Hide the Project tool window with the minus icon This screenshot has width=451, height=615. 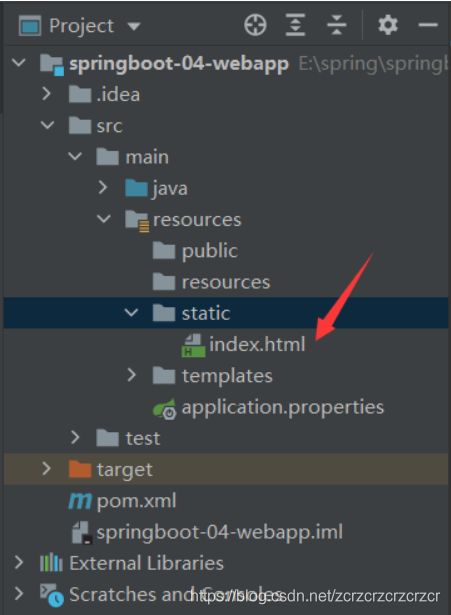pyautogui.click(x=428, y=25)
